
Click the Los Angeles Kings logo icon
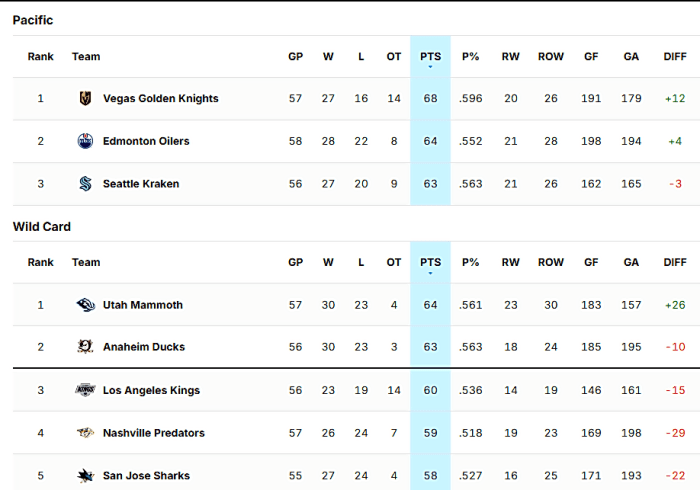tap(85, 390)
